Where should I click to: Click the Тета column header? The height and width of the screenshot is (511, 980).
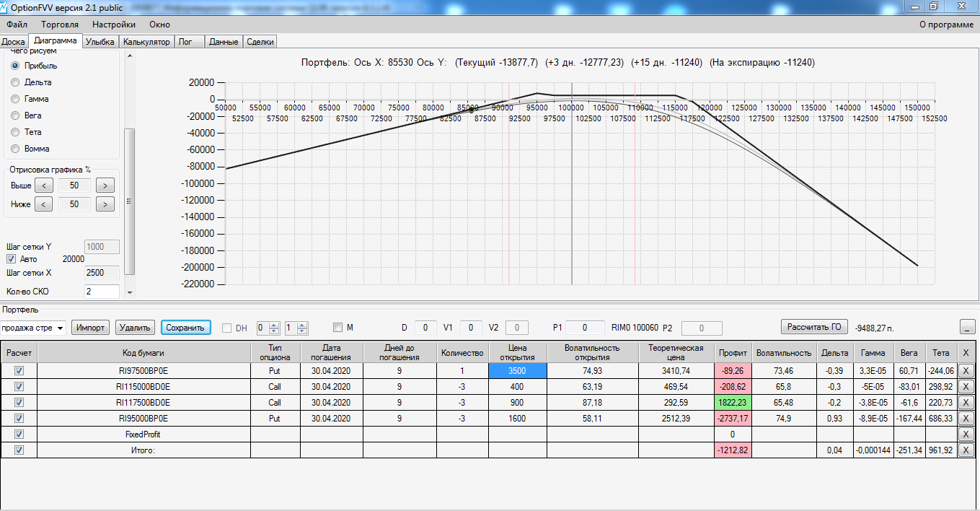[940, 352]
